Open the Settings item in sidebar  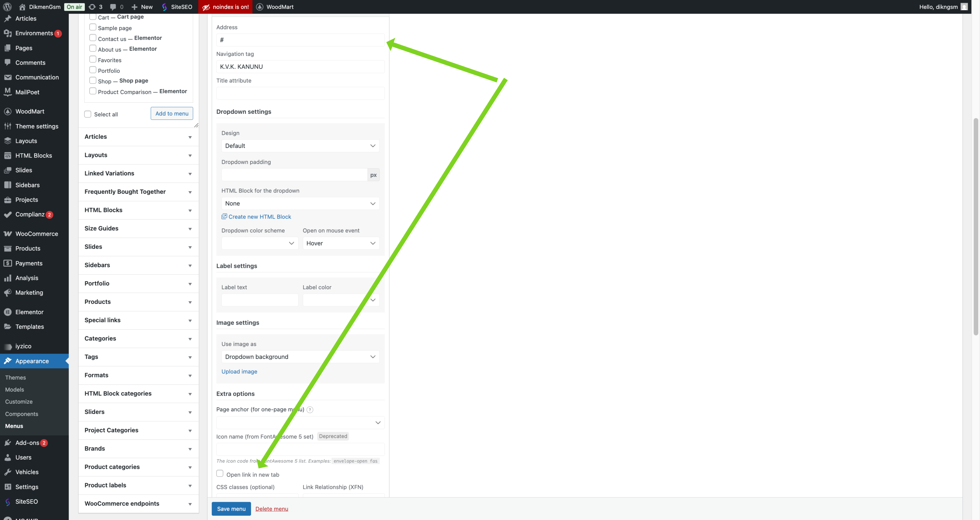click(x=27, y=487)
